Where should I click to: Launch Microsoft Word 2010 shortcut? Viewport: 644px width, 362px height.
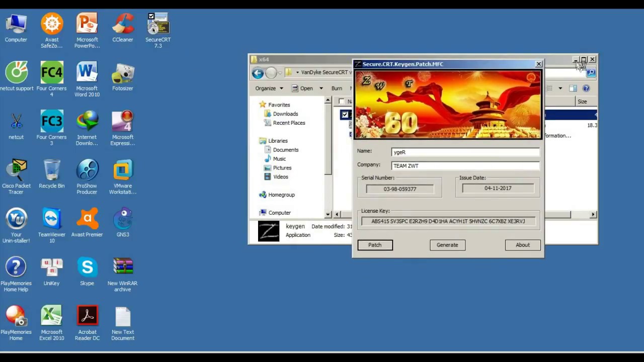pyautogui.click(x=87, y=80)
